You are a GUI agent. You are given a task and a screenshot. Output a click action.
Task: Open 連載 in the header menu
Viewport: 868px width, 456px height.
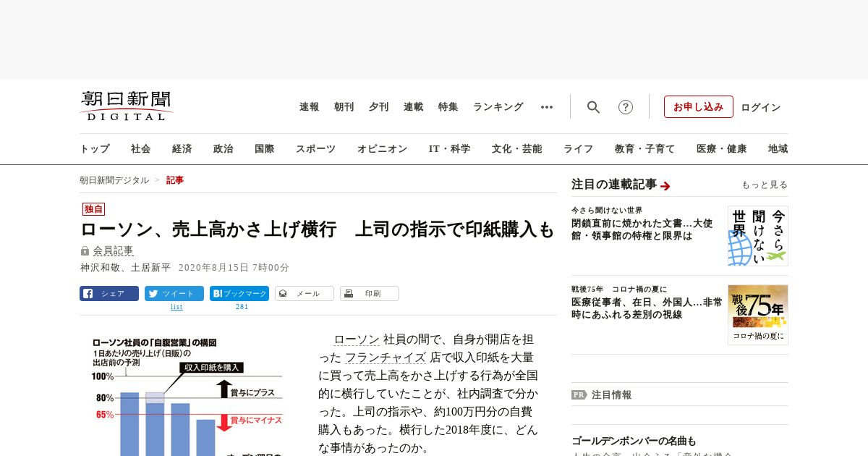414,107
